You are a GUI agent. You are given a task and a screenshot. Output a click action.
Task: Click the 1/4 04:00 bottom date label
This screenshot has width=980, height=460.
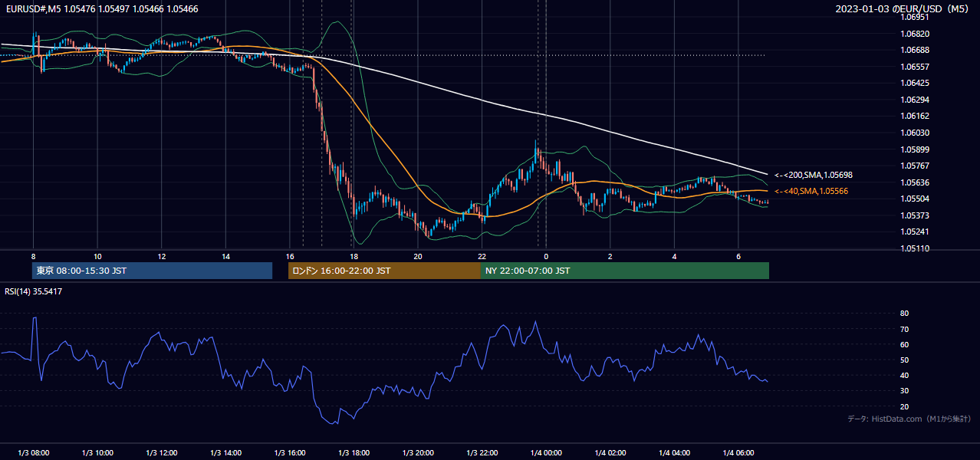674,453
